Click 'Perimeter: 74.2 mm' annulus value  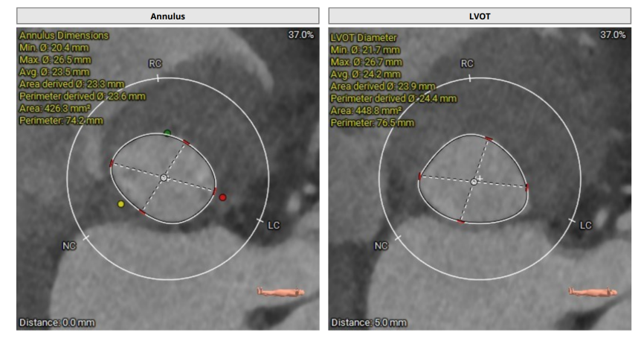(61, 121)
